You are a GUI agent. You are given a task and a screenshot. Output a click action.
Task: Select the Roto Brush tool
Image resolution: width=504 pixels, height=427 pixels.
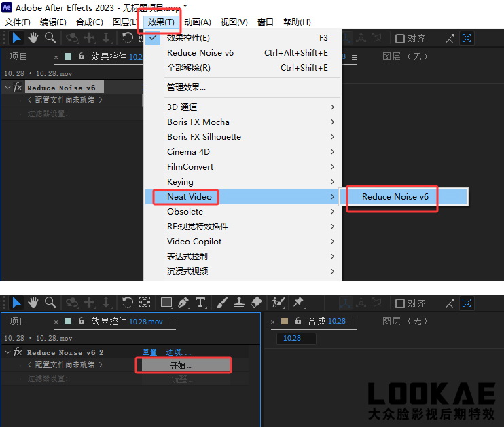278,302
